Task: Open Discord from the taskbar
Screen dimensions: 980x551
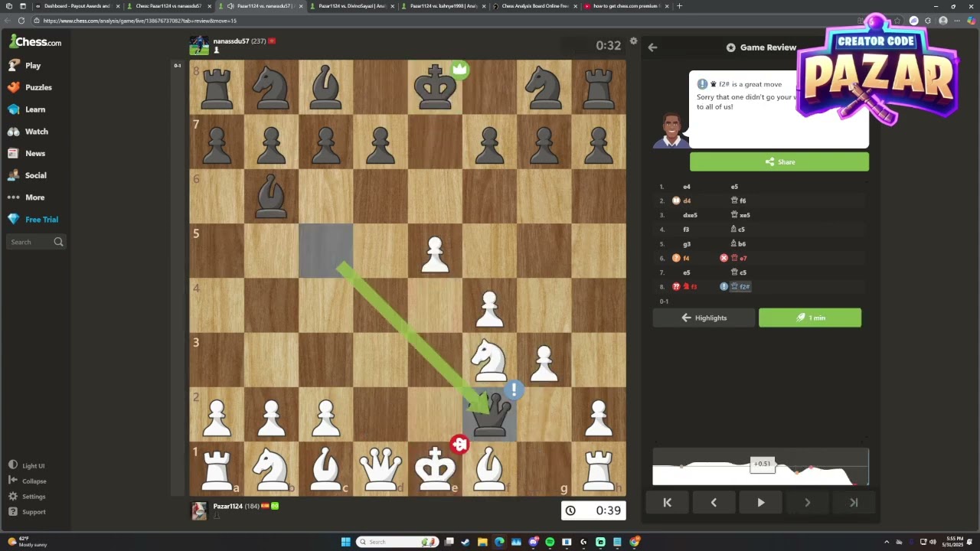Action: (533, 542)
